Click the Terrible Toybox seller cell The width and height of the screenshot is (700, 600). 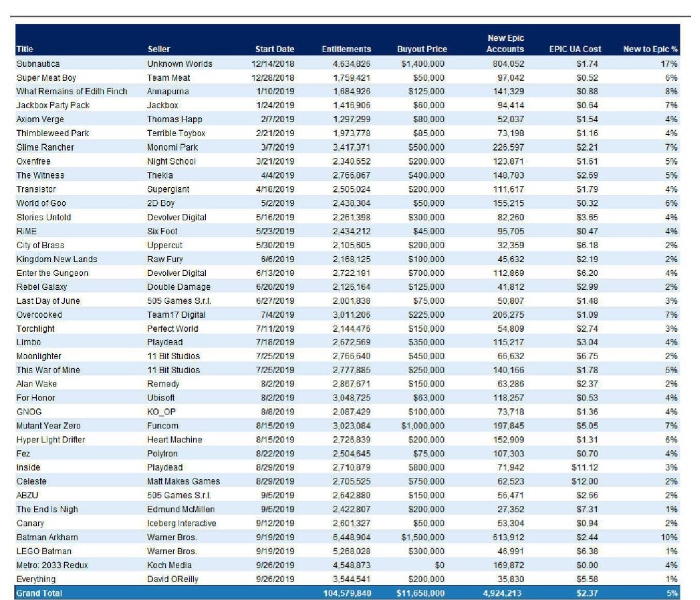point(176,133)
